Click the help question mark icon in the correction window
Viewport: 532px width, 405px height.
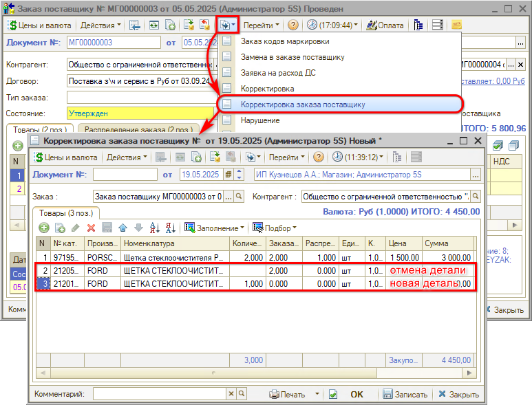(318, 157)
